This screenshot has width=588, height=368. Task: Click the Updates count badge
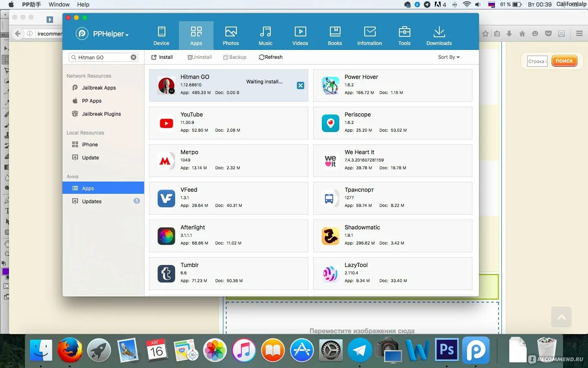coord(137,201)
